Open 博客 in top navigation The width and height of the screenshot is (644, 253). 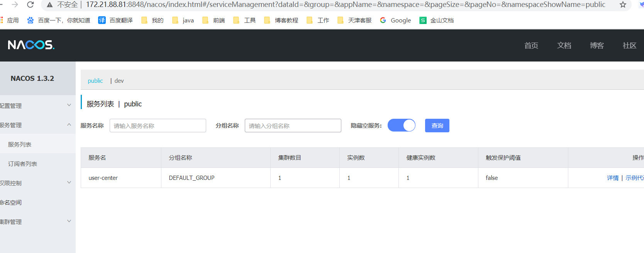[597, 45]
